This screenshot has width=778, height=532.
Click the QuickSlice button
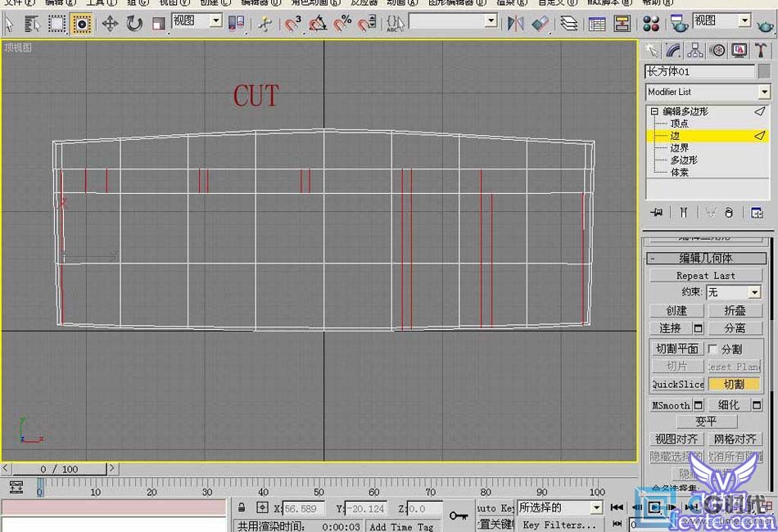point(677,384)
